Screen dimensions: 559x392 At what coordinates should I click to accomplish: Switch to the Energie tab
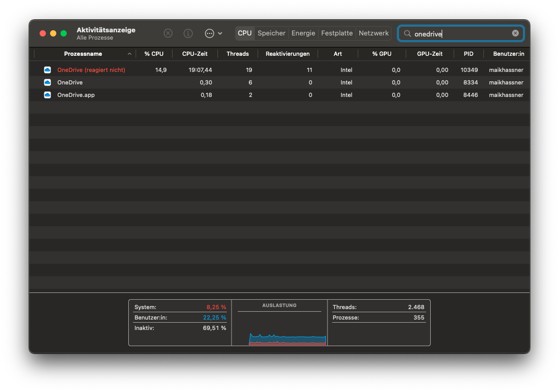tap(303, 33)
